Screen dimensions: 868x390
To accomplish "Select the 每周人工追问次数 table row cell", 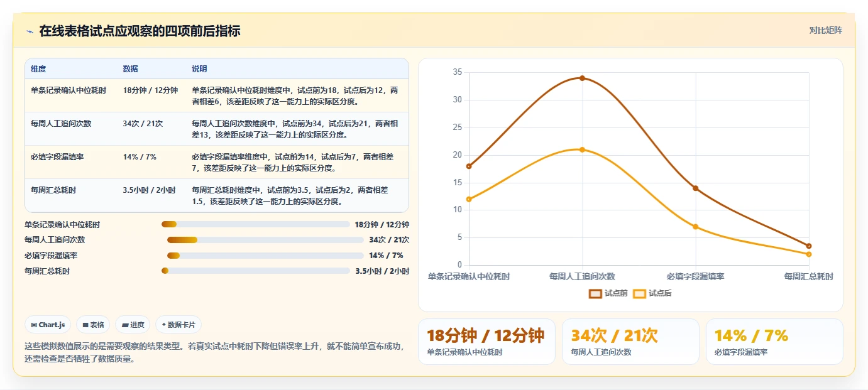I will (61, 124).
